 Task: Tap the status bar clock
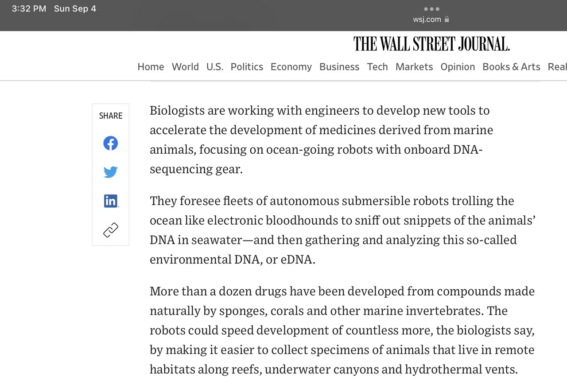tap(29, 9)
